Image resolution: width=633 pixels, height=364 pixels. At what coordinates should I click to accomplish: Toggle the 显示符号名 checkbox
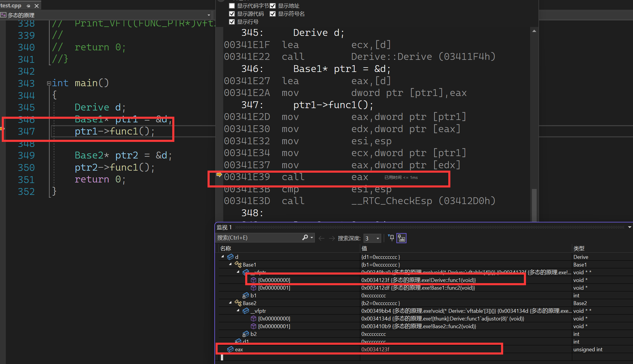272,14
